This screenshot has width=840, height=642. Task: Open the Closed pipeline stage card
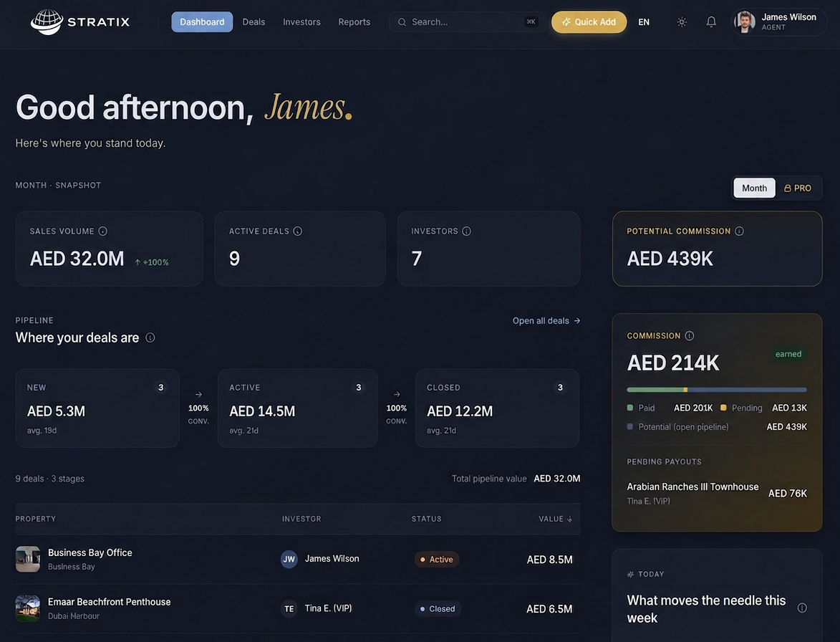(497, 408)
